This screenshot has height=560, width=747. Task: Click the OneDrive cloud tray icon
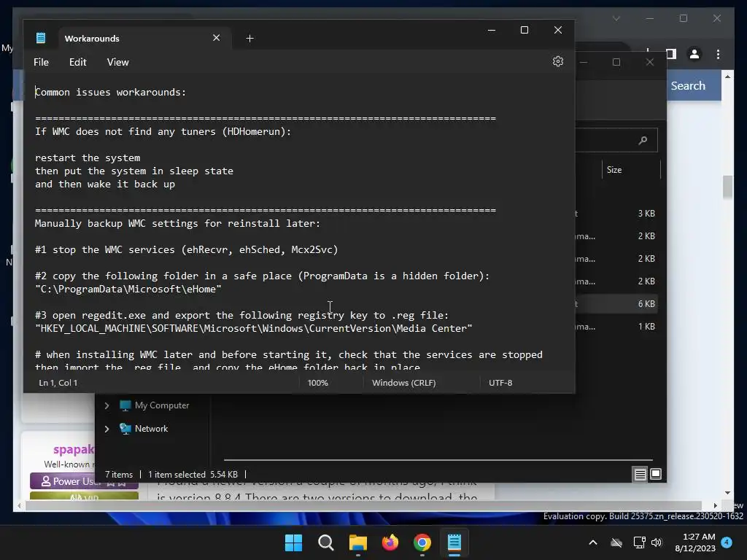[x=616, y=542]
